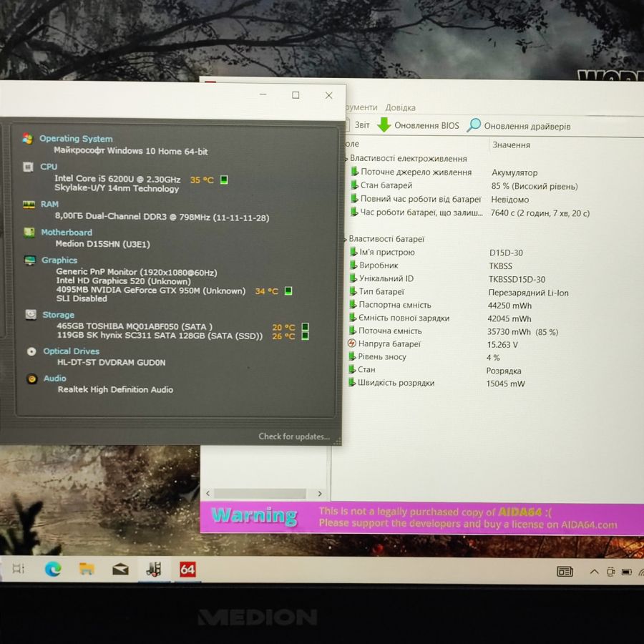Click the Graphics monitor icon
Viewport: 644px width, 644px height.
pos(30,260)
